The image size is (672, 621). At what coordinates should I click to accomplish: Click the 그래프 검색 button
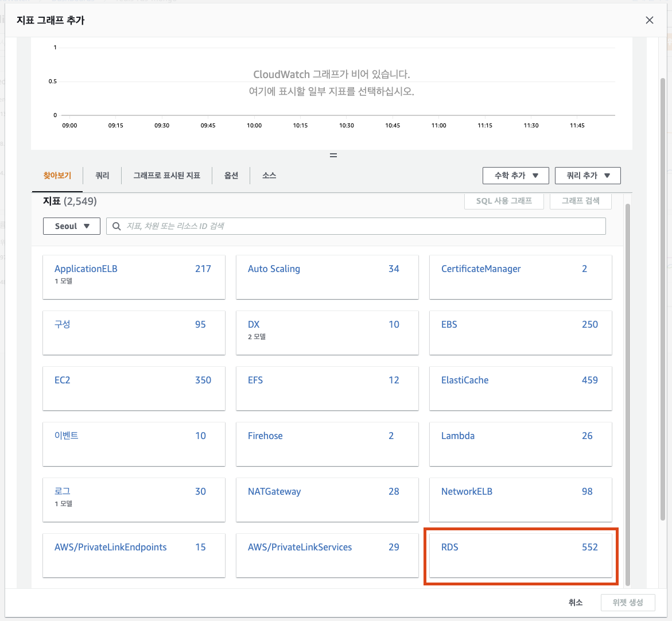[580, 200]
